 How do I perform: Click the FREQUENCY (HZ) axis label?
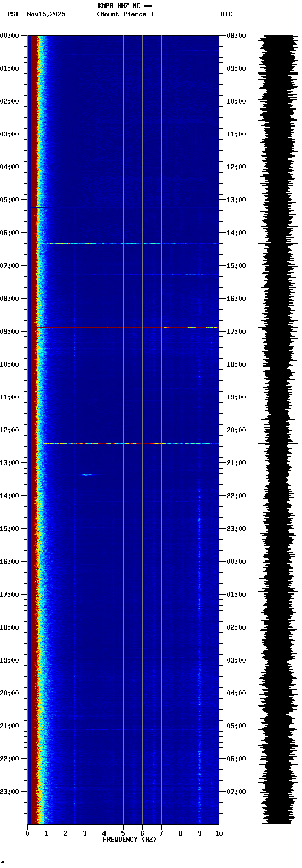pos(130,840)
